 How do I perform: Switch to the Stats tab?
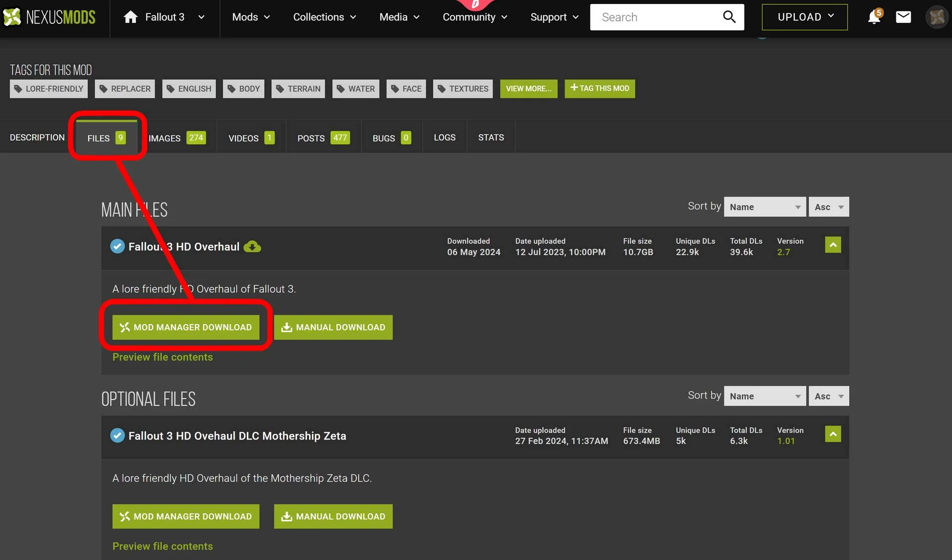point(491,137)
